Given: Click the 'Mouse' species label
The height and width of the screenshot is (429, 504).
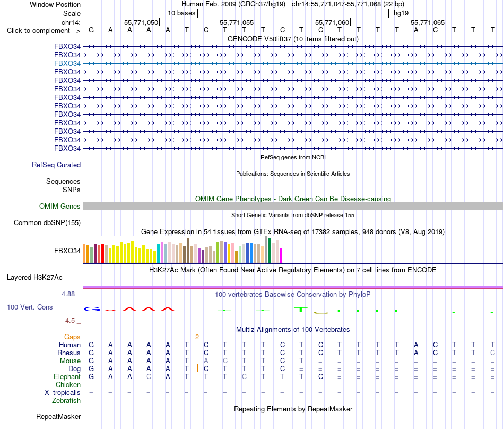Looking at the screenshot, I should pos(70,361).
